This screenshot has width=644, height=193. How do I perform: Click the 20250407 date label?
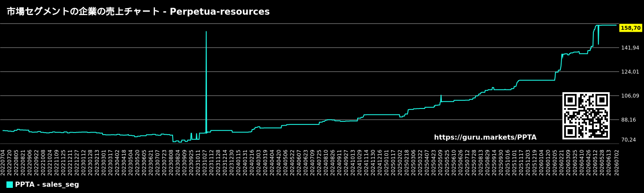point(427,163)
